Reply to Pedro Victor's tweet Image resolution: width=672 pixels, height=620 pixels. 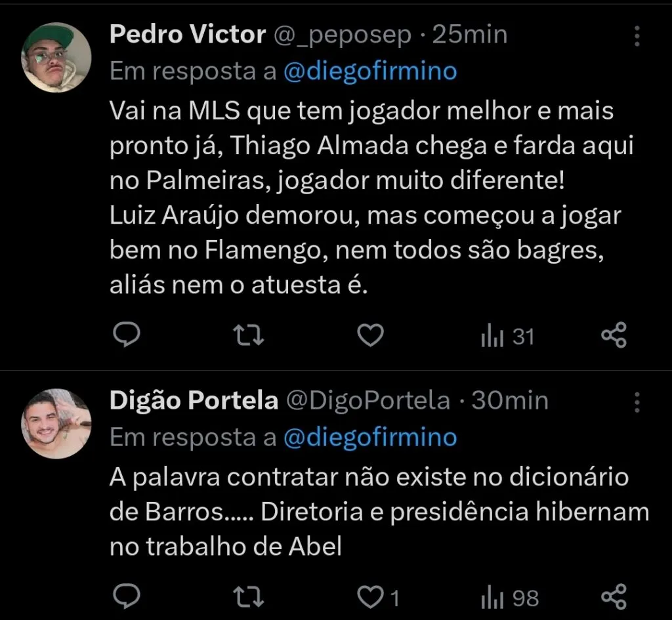[127, 335]
